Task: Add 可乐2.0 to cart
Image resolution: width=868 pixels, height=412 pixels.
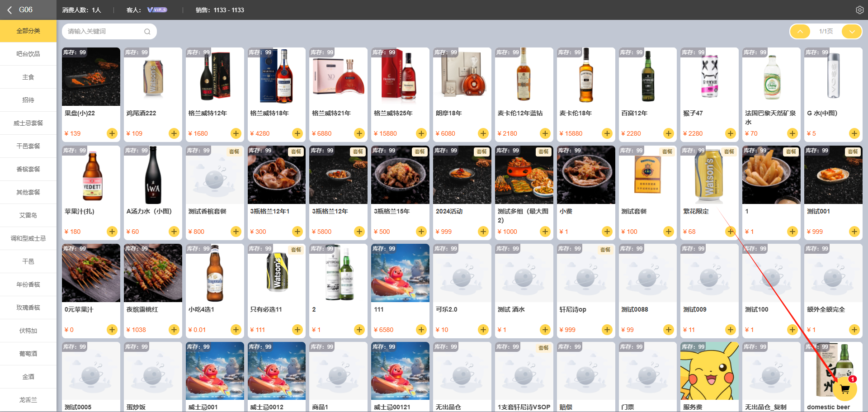Action: [x=483, y=330]
